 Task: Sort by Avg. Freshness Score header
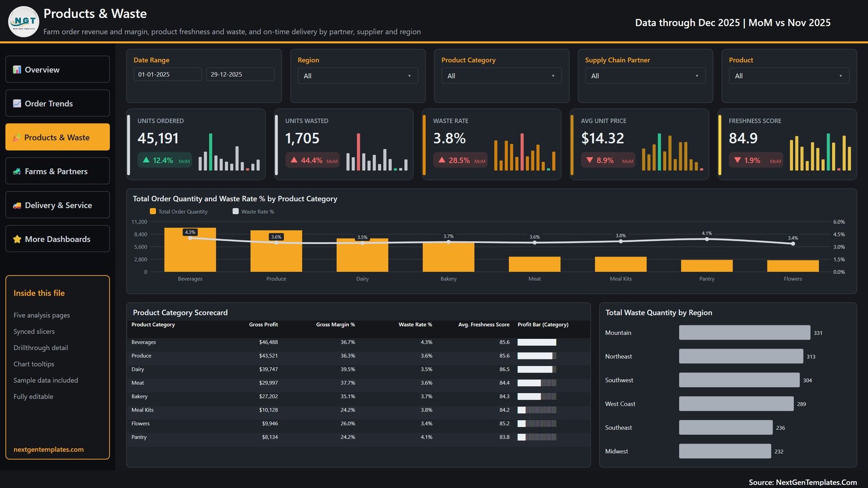(x=484, y=325)
